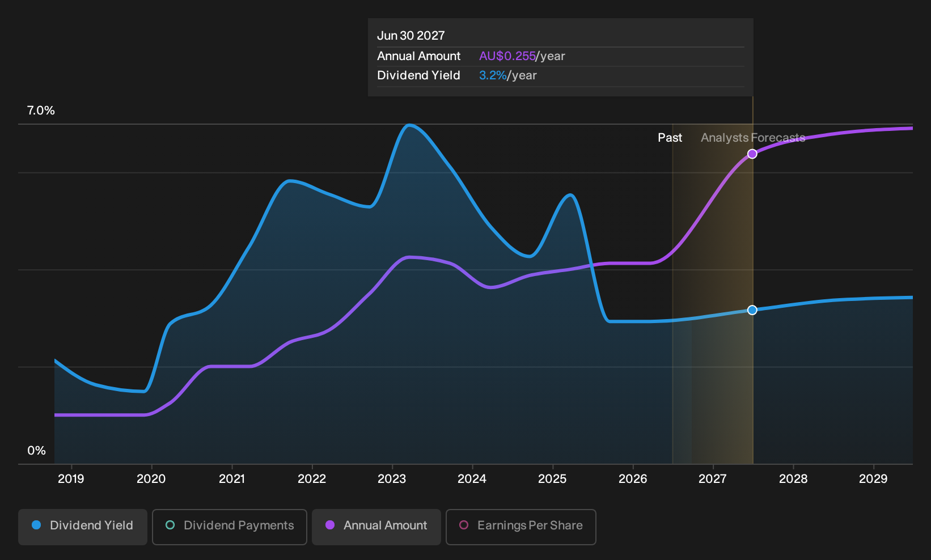Screen dimensions: 931x560
Task: Click the blue Dividend Yield legend dot
Action: [36, 525]
